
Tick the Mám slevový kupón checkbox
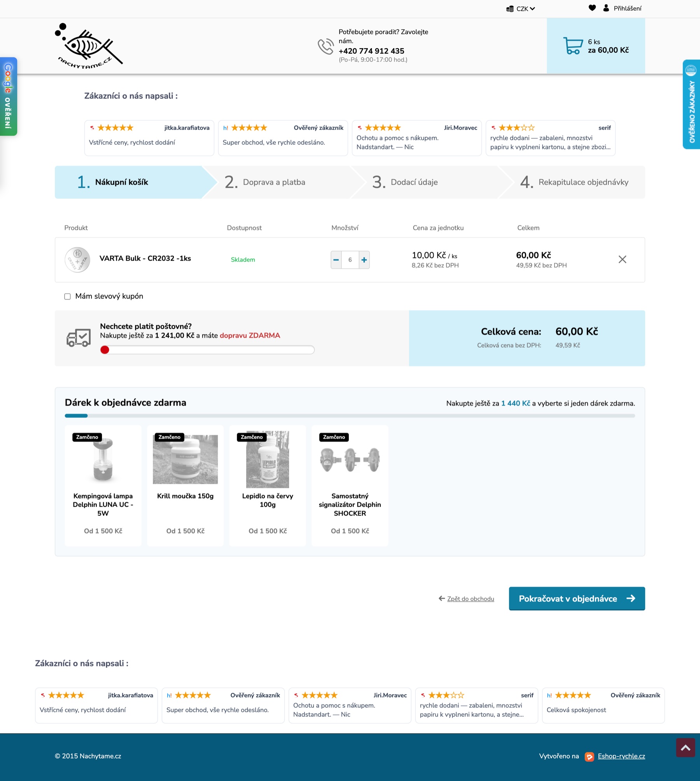[67, 296]
